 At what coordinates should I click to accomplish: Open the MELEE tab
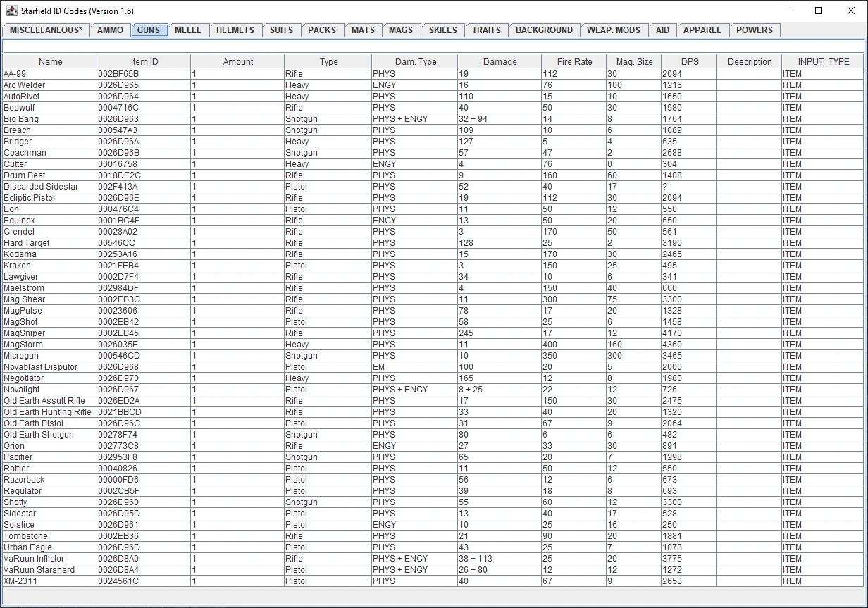click(188, 30)
